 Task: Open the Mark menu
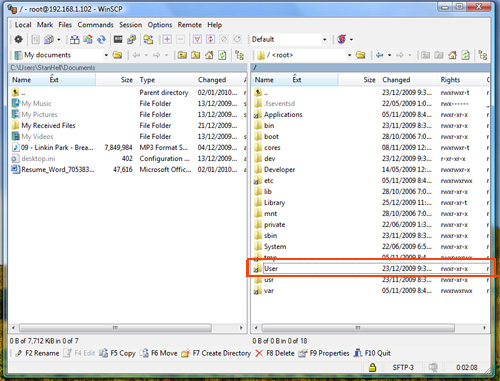coord(45,25)
